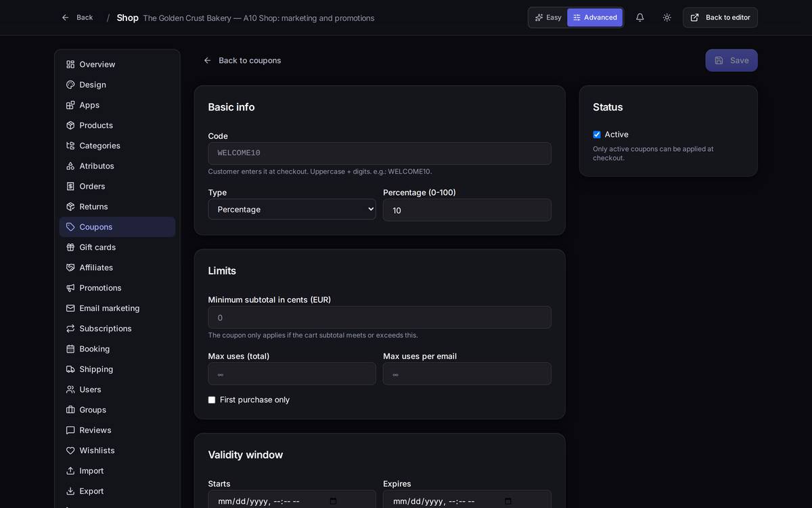
Task: Click the Shipping truck icon
Action: click(x=70, y=369)
